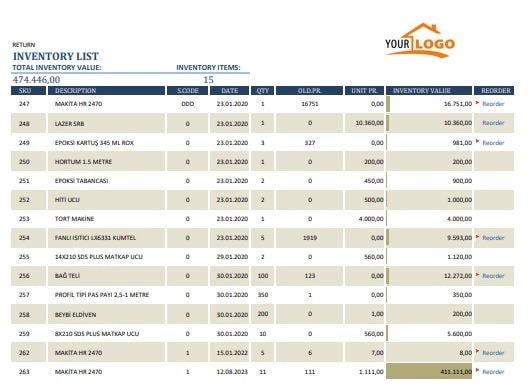Click the red flag icon for SKU 247
Image resolution: width=528 pixels, height=391 pixels.
[477, 102]
